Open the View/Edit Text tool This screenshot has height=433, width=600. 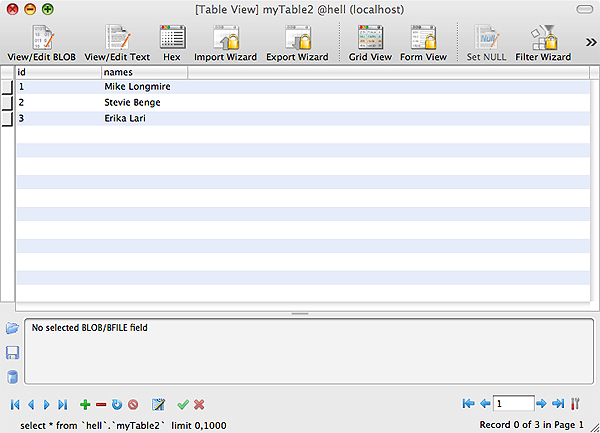pos(117,43)
